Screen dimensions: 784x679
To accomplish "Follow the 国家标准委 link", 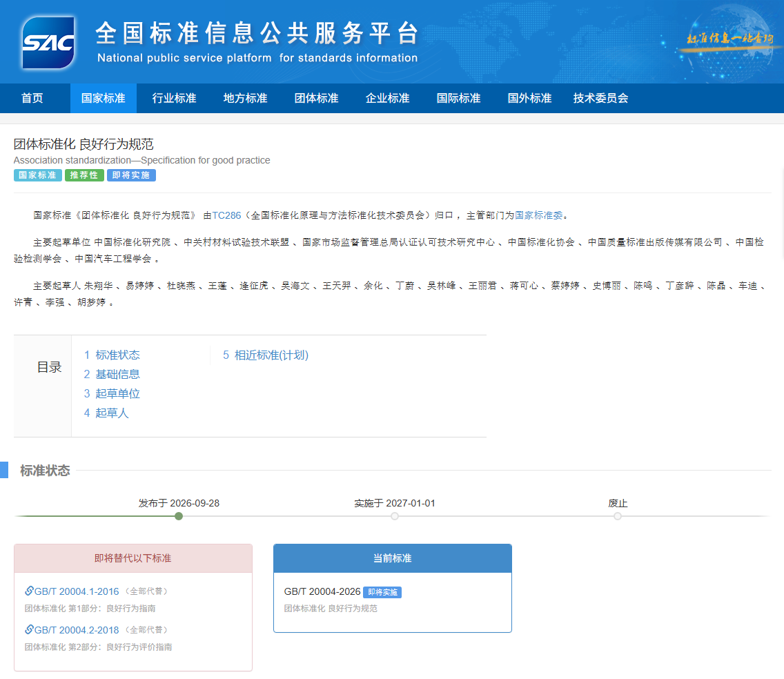I will click(539, 215).
